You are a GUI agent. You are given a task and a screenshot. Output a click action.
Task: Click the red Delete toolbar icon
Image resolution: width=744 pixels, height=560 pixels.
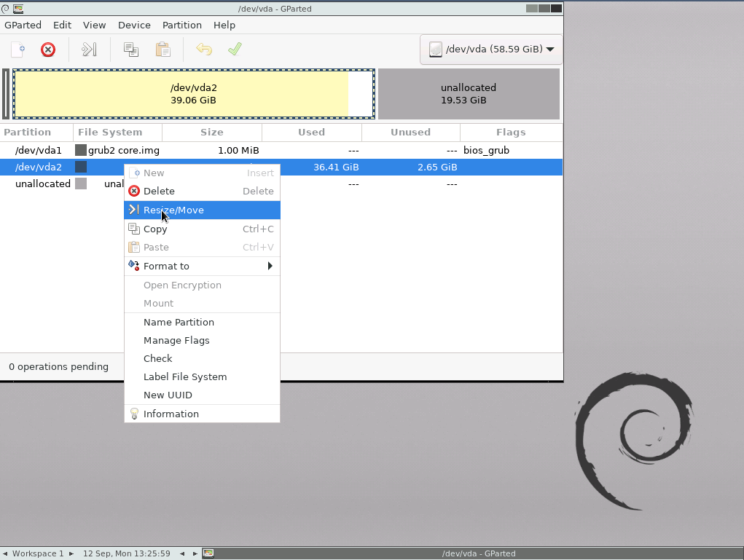(x=49, y=50)
